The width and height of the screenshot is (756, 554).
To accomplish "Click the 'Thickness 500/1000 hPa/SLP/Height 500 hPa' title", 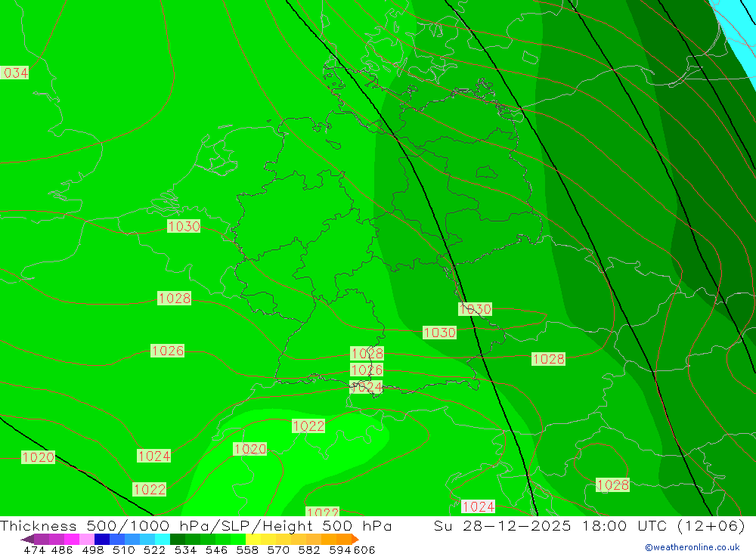I will pyautogui.click(x=196, y=525).
